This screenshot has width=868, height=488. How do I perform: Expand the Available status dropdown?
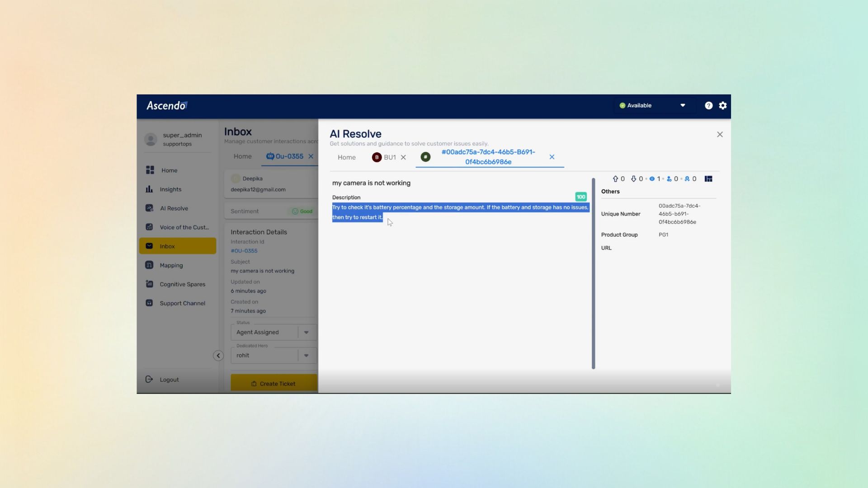coord(683,105)
